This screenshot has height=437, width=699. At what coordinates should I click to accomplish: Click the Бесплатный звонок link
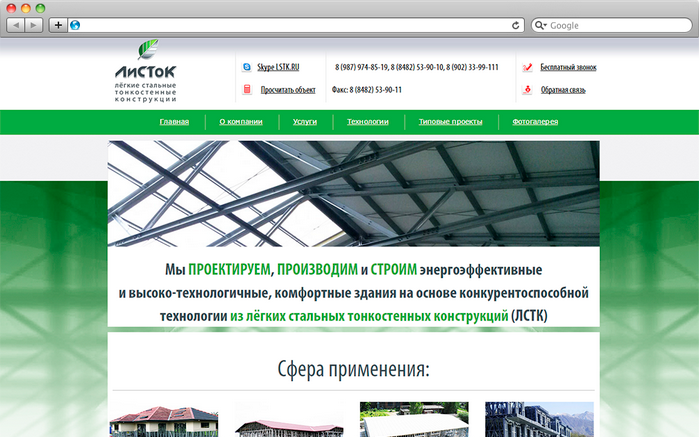tap(568, 67)
